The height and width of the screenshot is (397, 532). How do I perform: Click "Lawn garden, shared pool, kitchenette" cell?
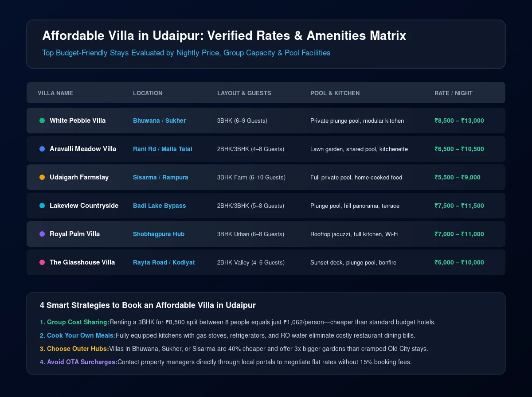(359, 149)
